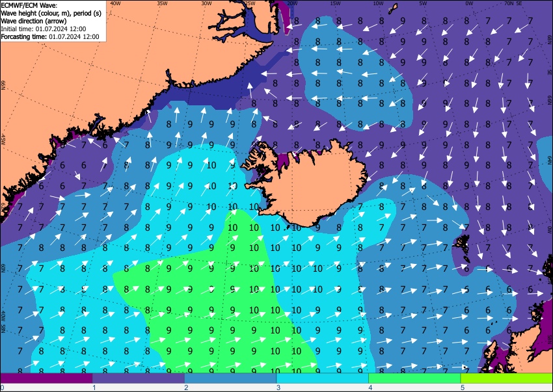This screenshot has width=553, height=392.
Task: Click the Greenland landmass on the map
Action: pyautogui.click(x=106, y=70)
